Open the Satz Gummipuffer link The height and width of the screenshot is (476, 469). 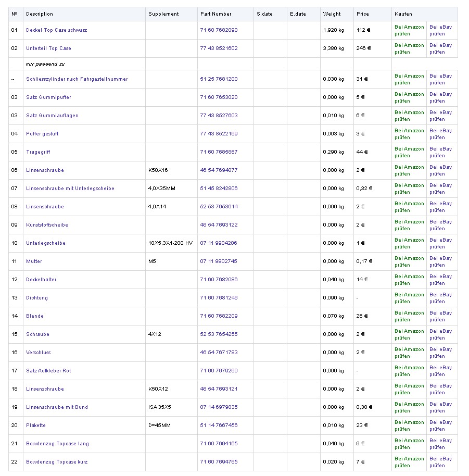(48, 97)
